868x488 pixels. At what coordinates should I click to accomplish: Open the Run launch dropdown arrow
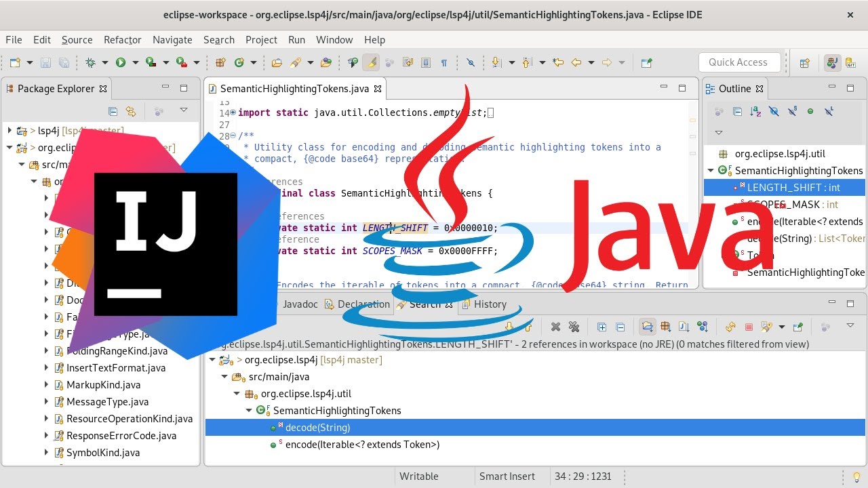135,62
